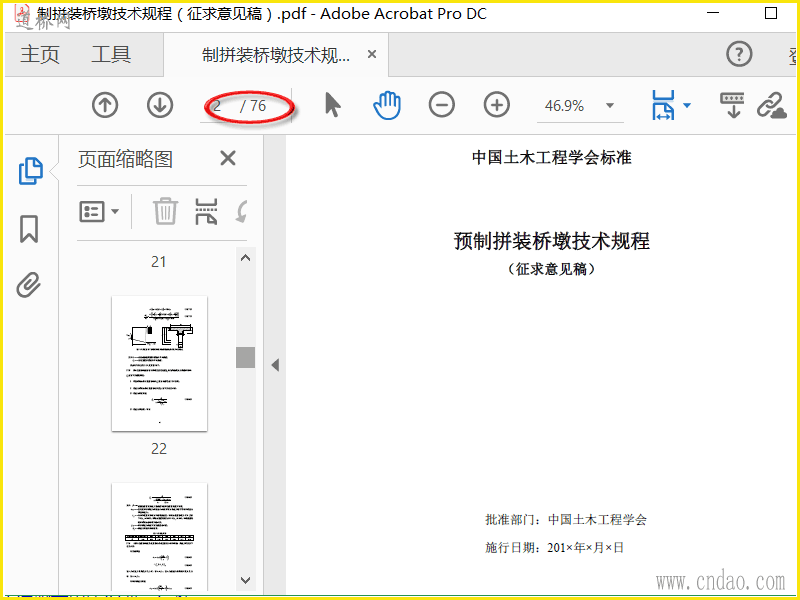Screen dimensions: 800x600
Task: Zoom in with the plus button
Action: click(x=496, y=105)
